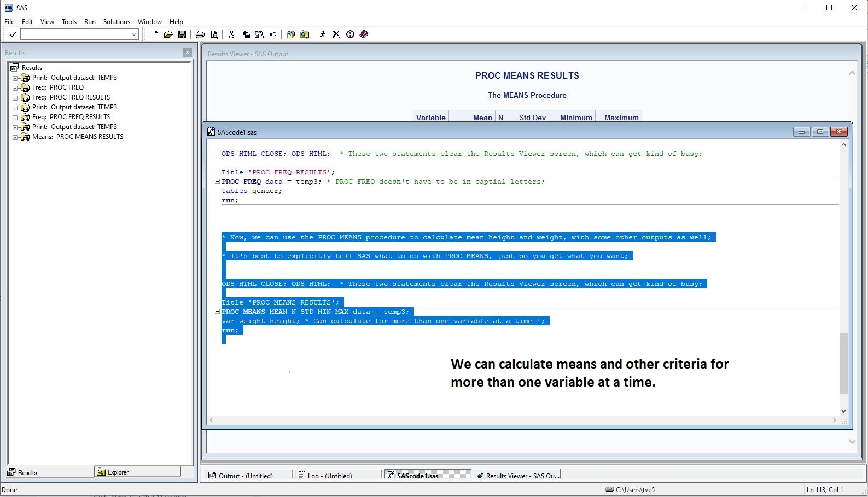Open a file with the folder icon
Viewport: 868px width, 497px height.
pyautogui.click(x=168, y=34)
